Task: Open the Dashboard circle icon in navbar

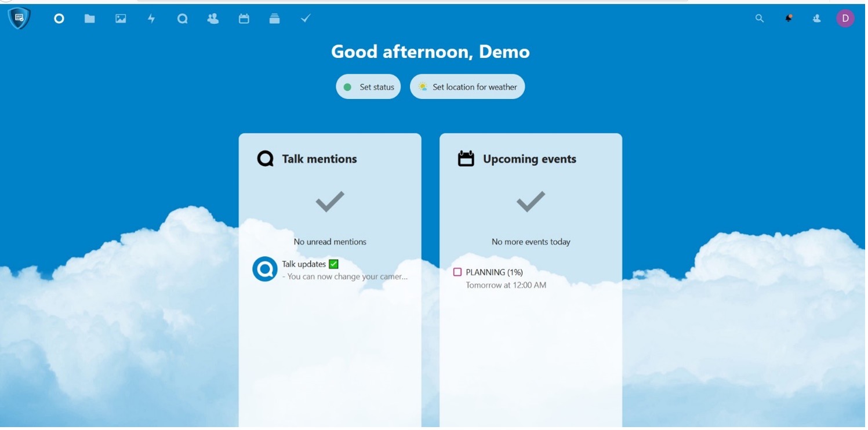Action: [59, 19]
